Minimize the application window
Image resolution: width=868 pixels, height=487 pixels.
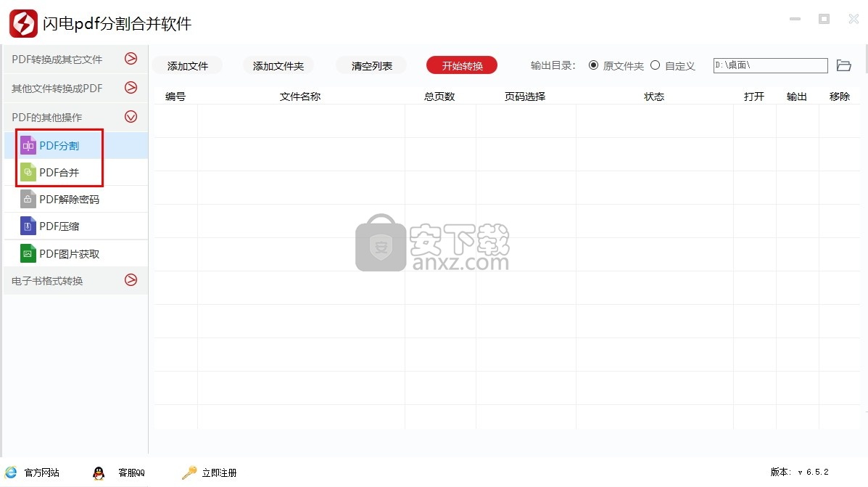795,19
